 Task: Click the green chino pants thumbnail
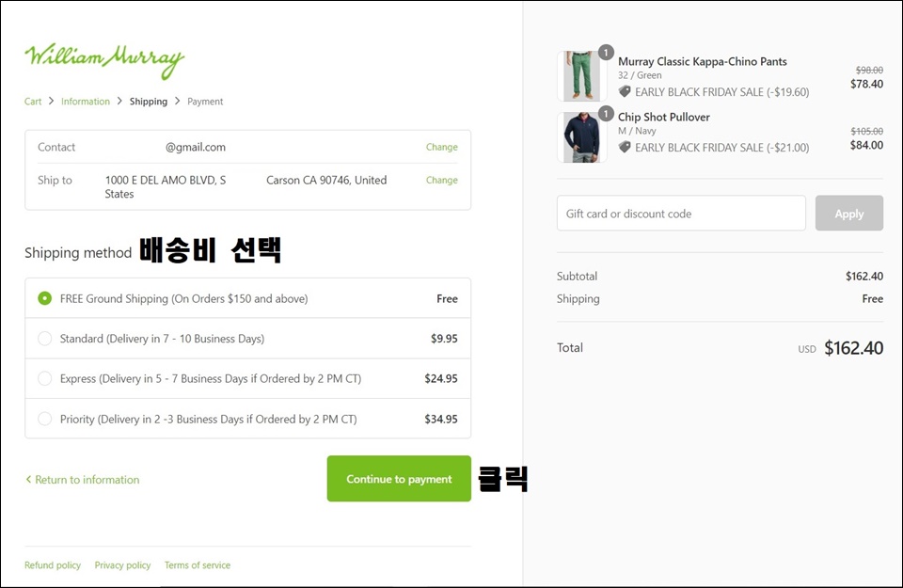pos(581,76)
